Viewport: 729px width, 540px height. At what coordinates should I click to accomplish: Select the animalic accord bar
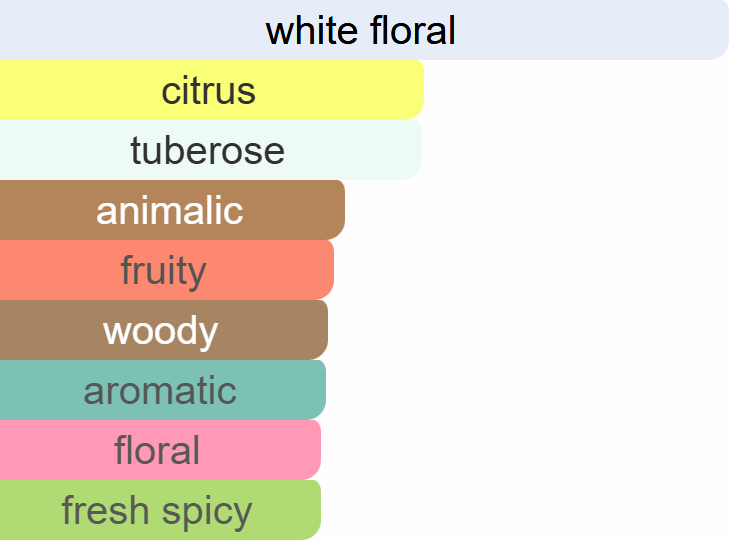click(x=172, y=210)
